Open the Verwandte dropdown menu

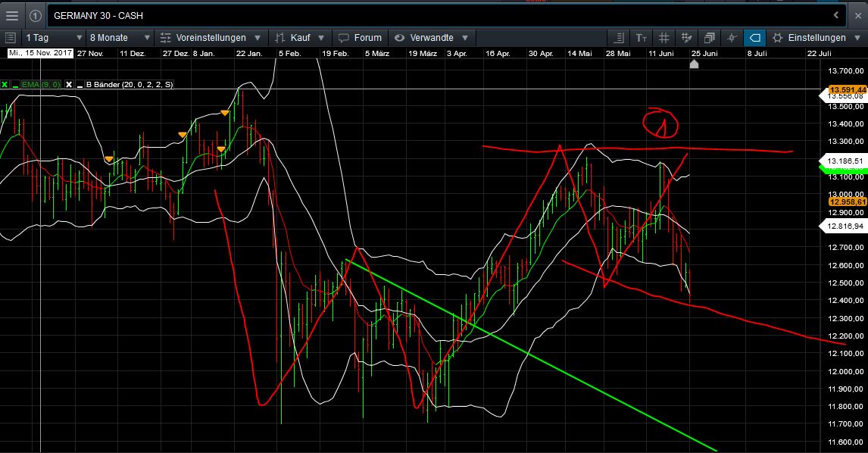tap(432, 36)
